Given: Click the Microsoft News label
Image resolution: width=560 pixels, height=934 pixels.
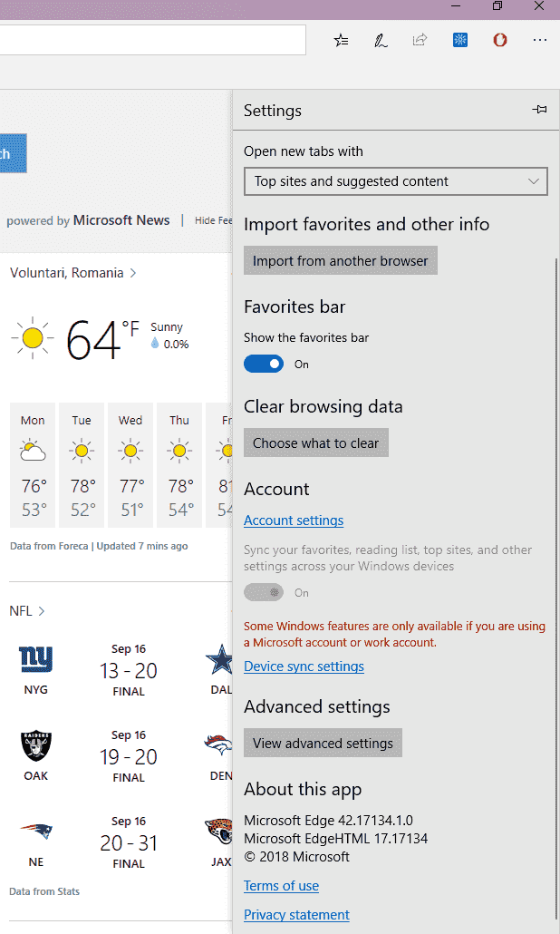Looking at the screenshot, I should [121, 220].
